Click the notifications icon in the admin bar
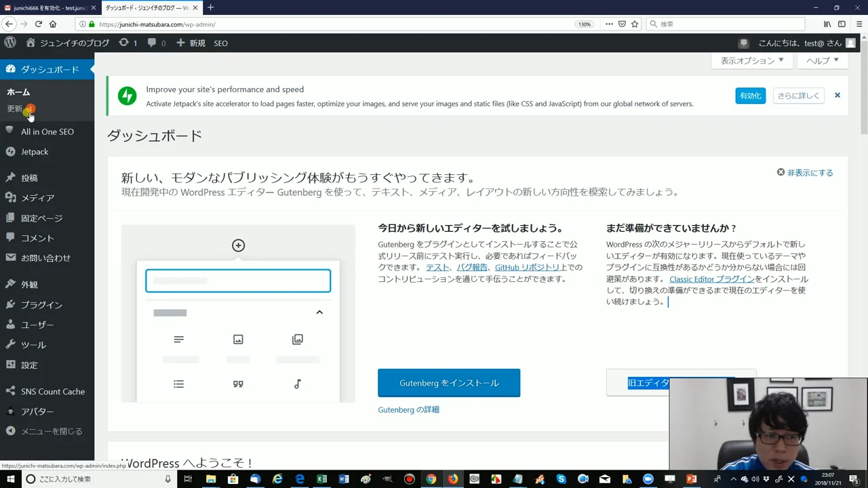 (744, 43)
